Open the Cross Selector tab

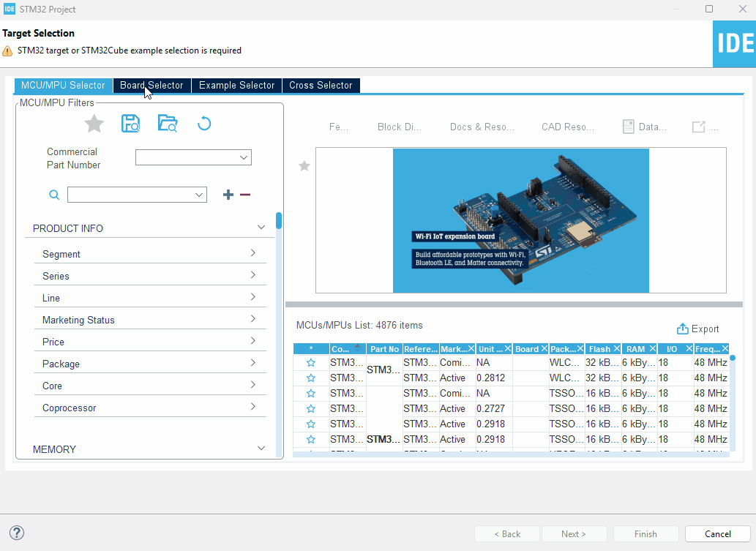(321, 86)
